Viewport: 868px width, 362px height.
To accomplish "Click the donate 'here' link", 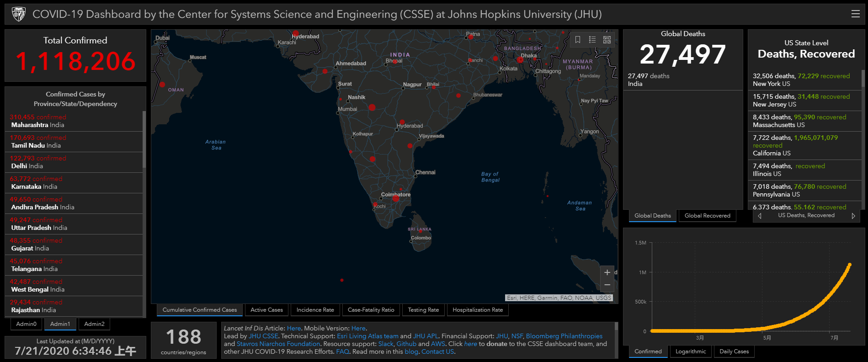I will coord(470,344).
